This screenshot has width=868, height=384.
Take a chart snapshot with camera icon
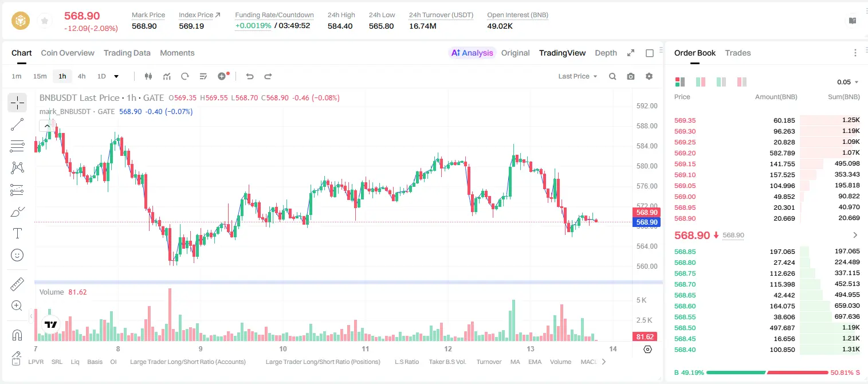[x=631, y=76]
